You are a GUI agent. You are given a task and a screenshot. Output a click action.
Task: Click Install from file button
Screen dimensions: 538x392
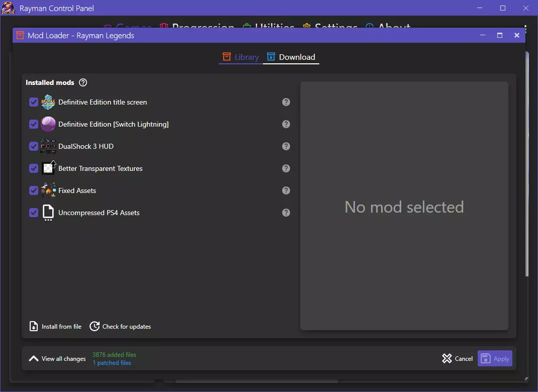tap(56, 327)
